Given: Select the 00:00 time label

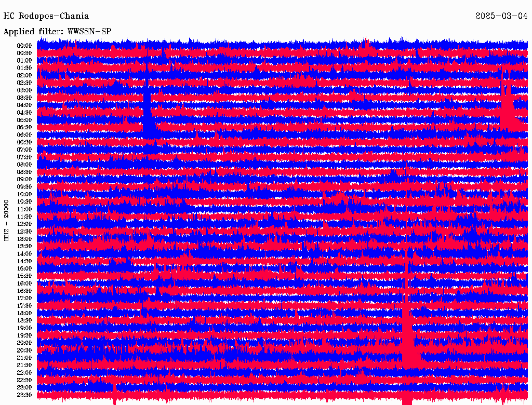Looking at the screenshot, I should coord(24,46).
